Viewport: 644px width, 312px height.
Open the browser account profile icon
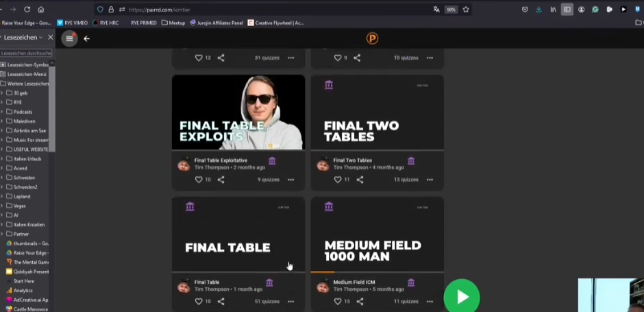click(x=581, y=10)
